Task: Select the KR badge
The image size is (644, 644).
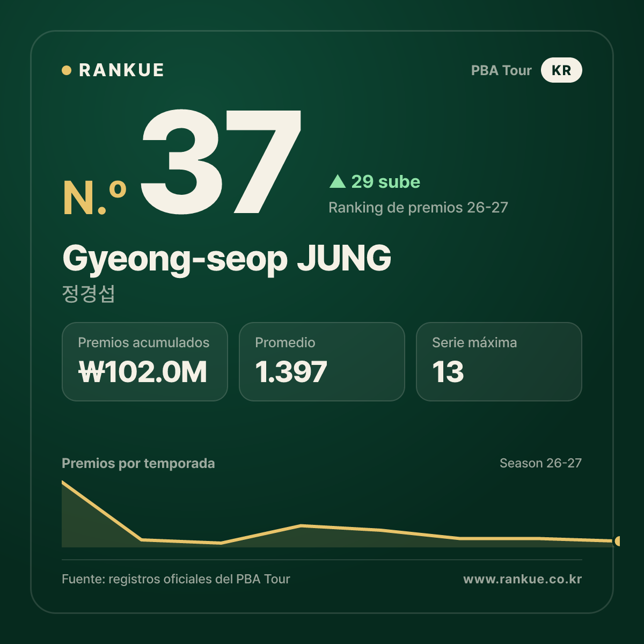Action: (561, 70)
